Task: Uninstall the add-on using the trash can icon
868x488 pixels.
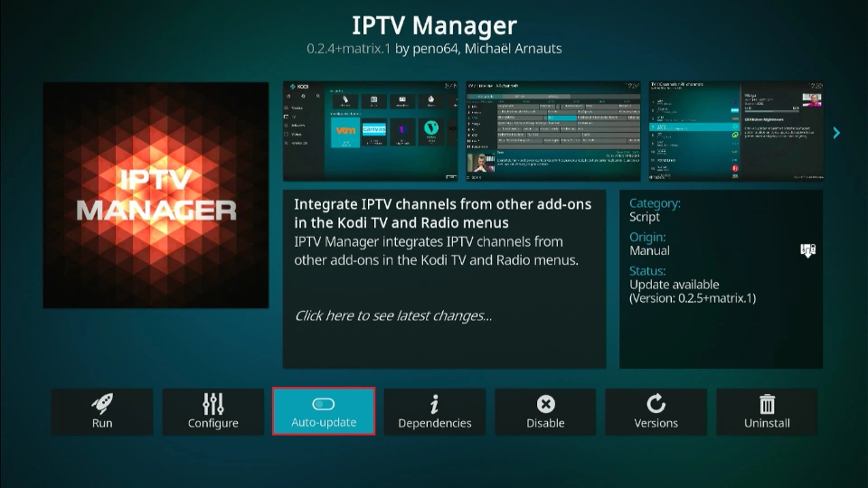Action: point(767,404)
